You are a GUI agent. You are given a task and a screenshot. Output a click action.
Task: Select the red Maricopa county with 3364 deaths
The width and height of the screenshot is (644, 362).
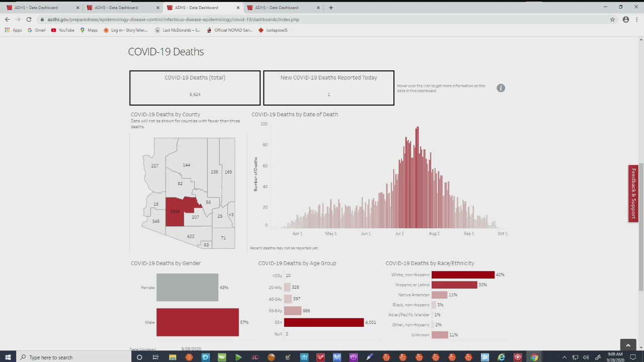pyautogui.click(x=175, y=211)
